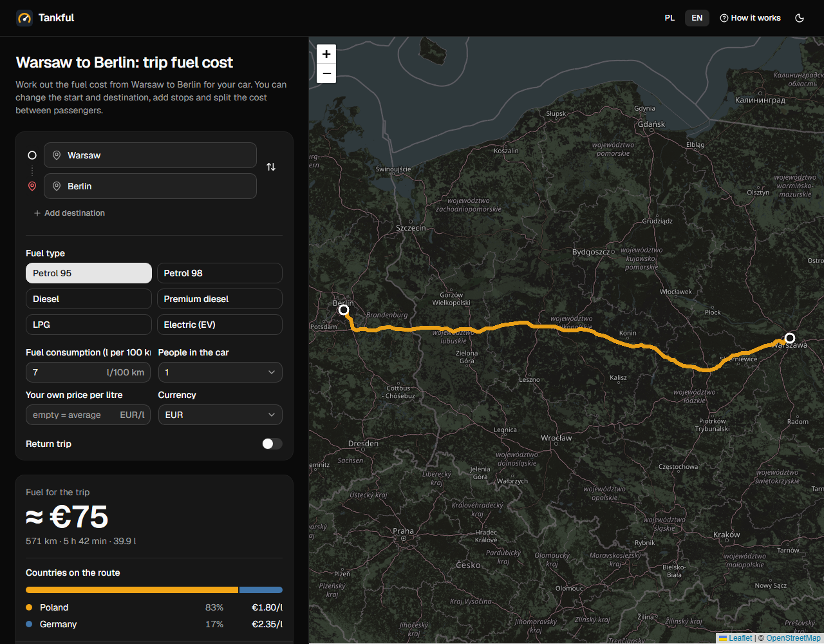Click the start point circle icon
824x644 pixels.
32,155
